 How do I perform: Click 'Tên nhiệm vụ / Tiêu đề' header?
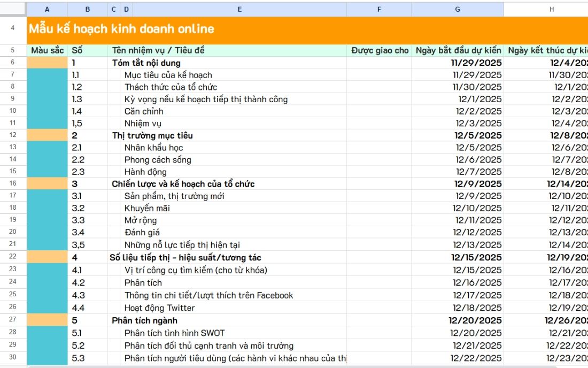click(158, 50)
